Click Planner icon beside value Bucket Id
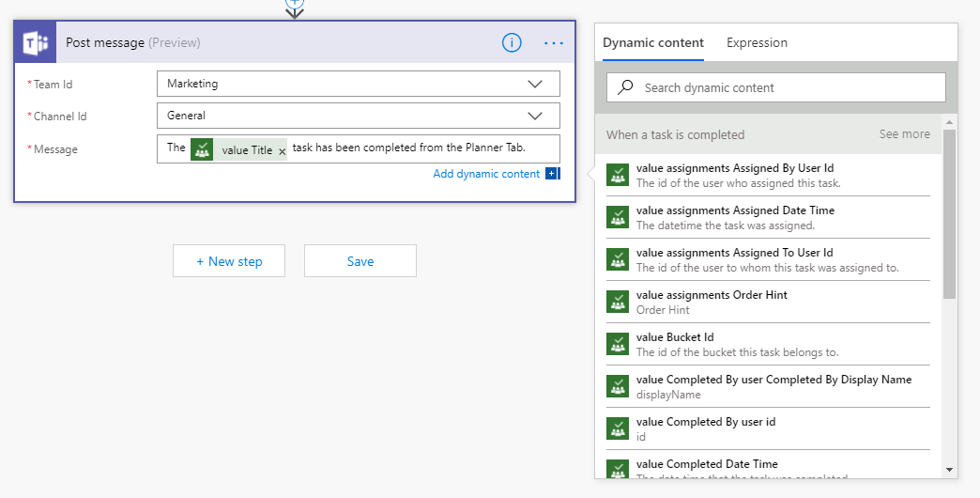The height and width of the screenshot is (498, 980). [618, 344]
